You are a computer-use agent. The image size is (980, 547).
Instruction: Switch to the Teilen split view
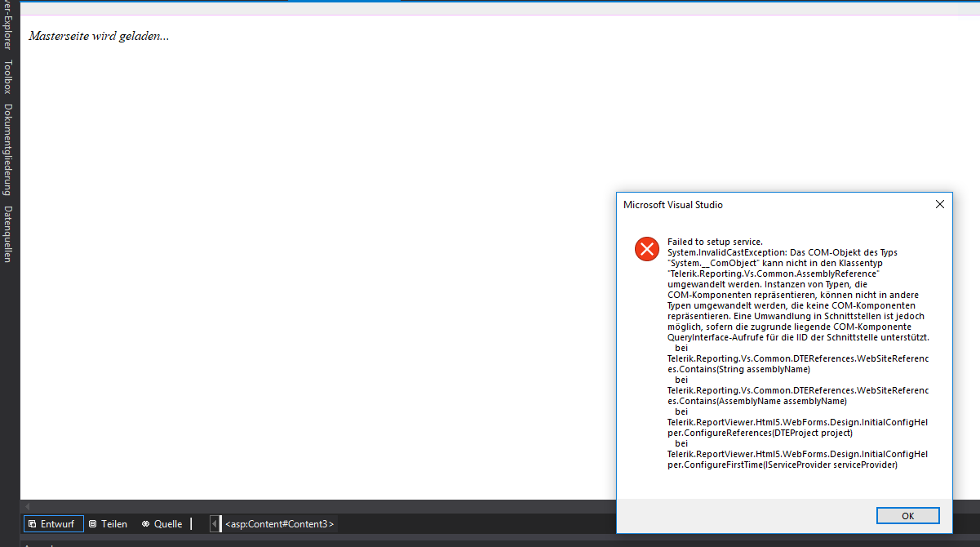pyautogui.click(x=108, y=523)
